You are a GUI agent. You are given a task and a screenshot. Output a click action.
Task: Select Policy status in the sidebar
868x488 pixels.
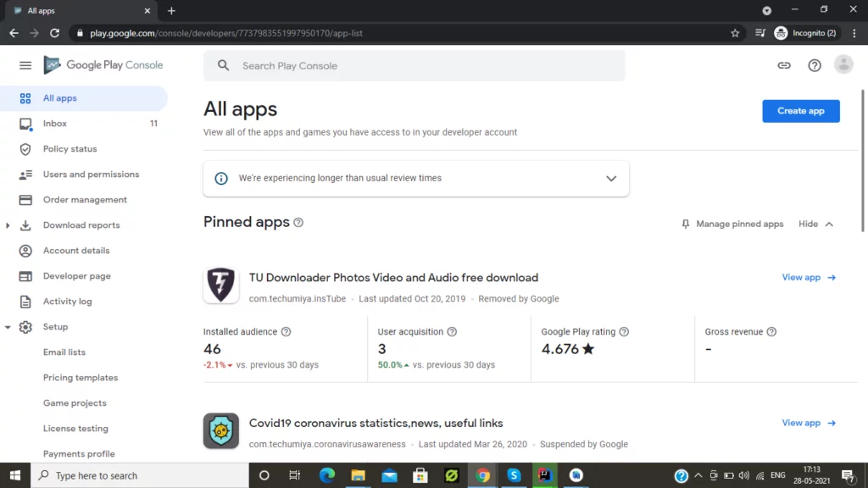(70, 148)
